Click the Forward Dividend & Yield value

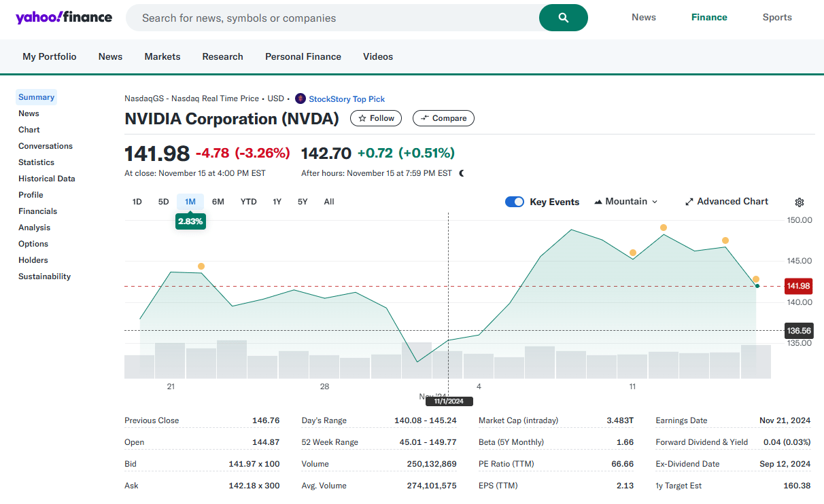click(x=787, y=442)
